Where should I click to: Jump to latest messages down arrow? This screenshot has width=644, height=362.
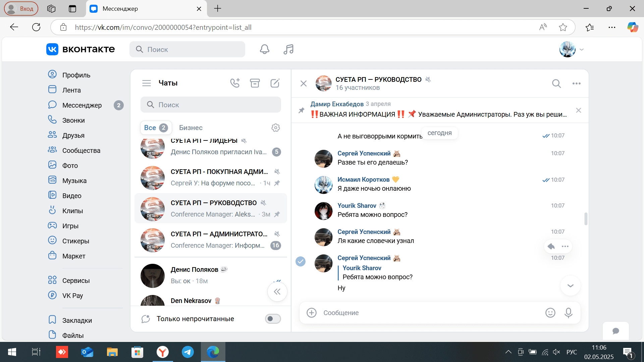pos(571,286)
